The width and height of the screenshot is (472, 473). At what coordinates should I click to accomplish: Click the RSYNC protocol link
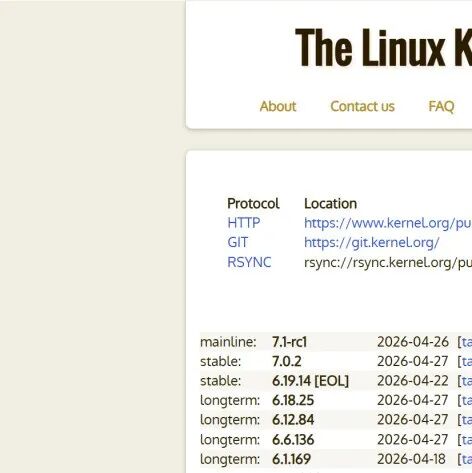[249, 262]
